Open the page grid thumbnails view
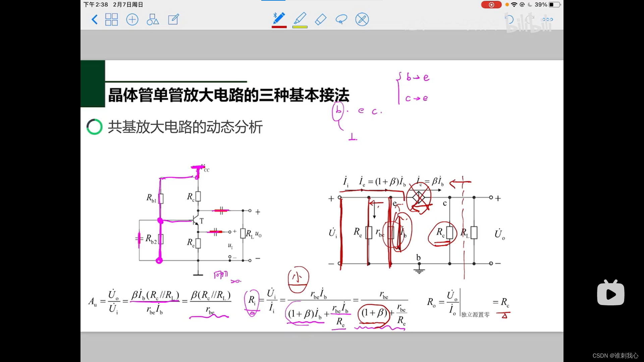 click(111, 19)
